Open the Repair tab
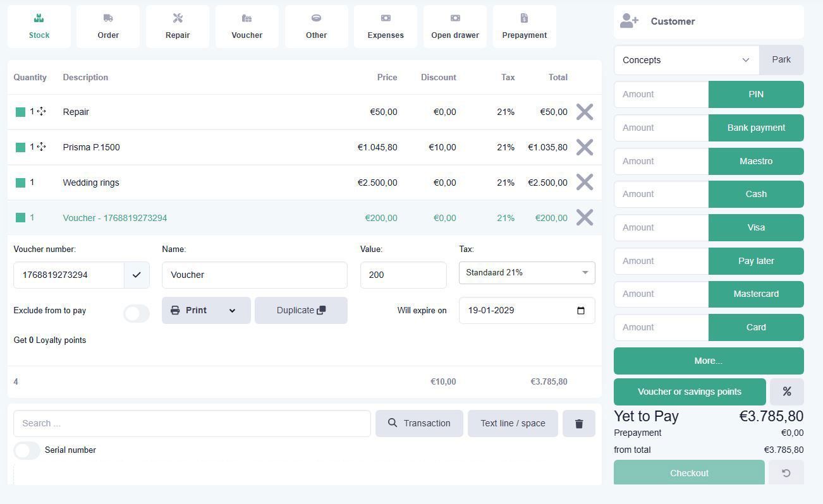823x504 pixels. [178, 27]
